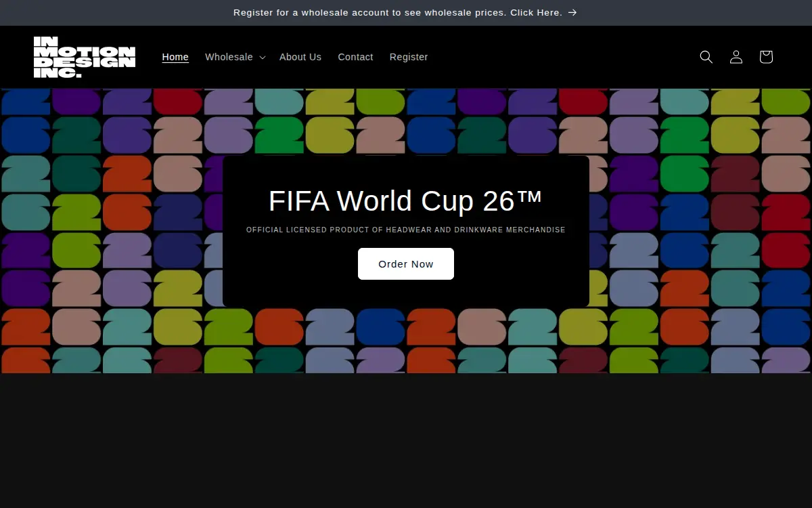Image resolution: width=812 pixels, height=508 pixels.
Task: Click the In Motion Design Inc. logo
Action: [85, 57]
